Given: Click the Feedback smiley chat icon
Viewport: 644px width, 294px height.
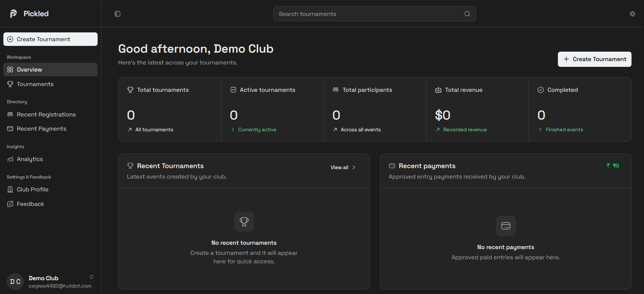Looking at the screenshot, I should click(x=10, y=204).
